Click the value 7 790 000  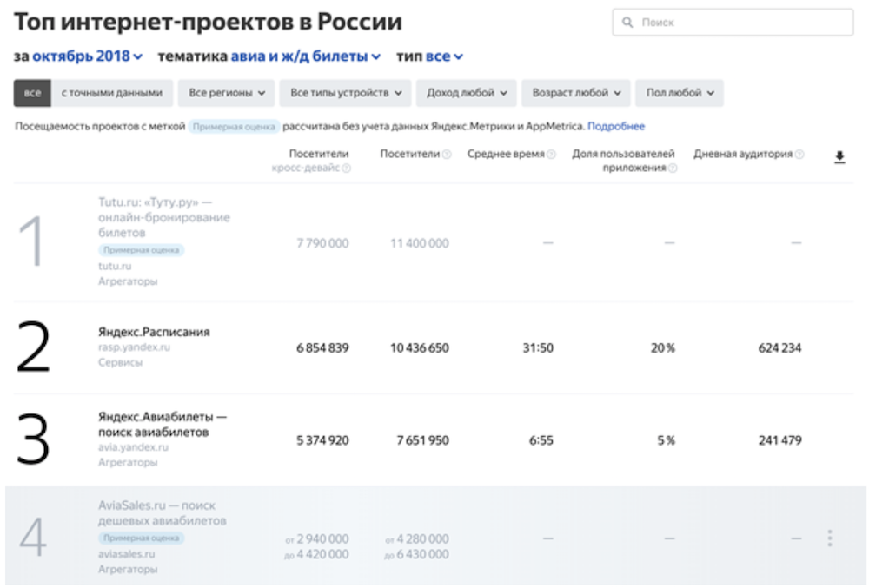(322, 243)
